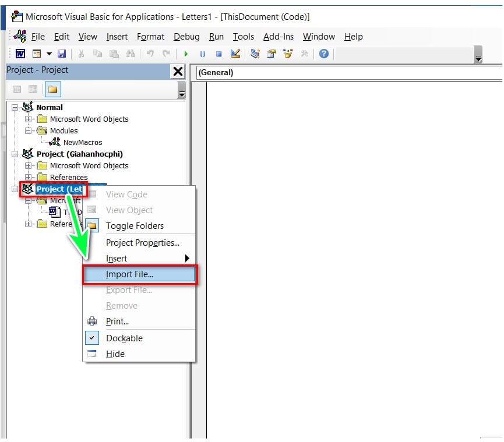Toggle Folders button in Project panel toolbar
The height and width of the screenshot is (442, 504).
pos(52,89)
